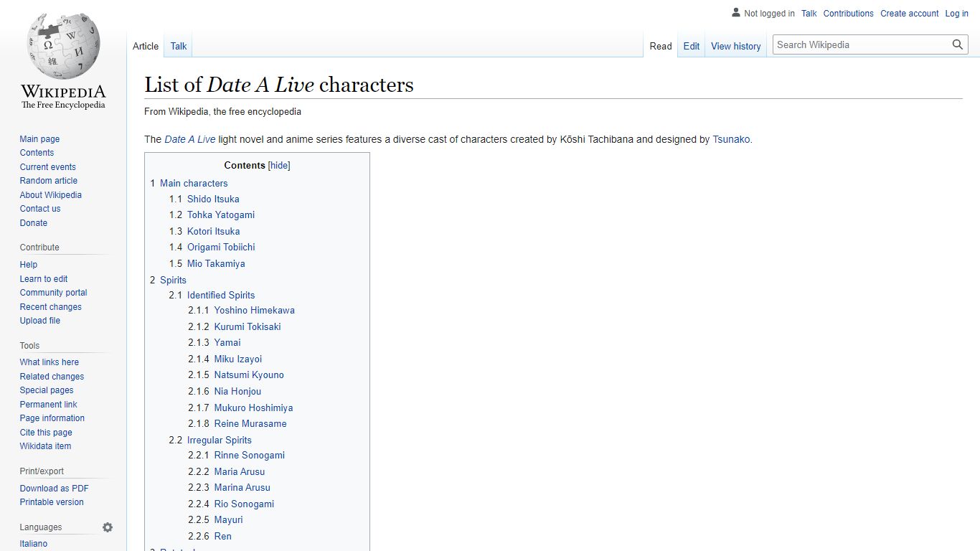
Task: Click the Log in link
Action: click(957, 14)
